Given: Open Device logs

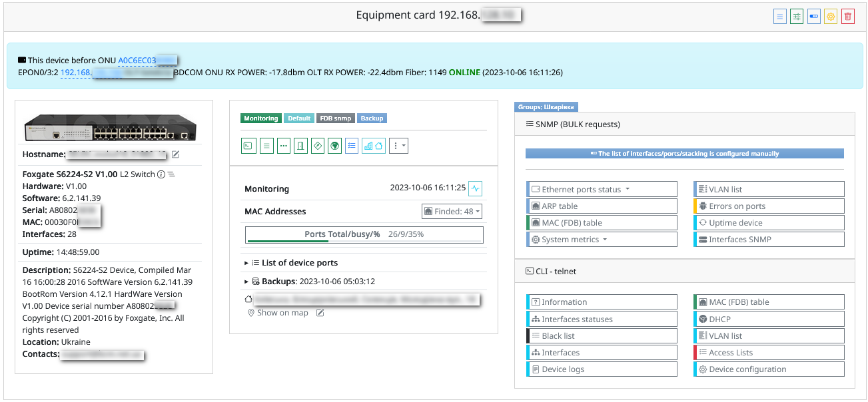Looking at the screenshot, I should coord(602,369).
